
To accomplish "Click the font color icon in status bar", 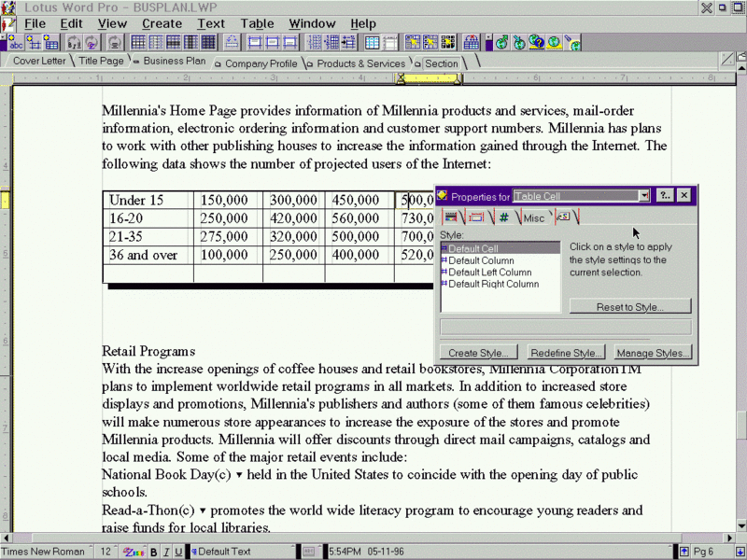I will point(134,552).
